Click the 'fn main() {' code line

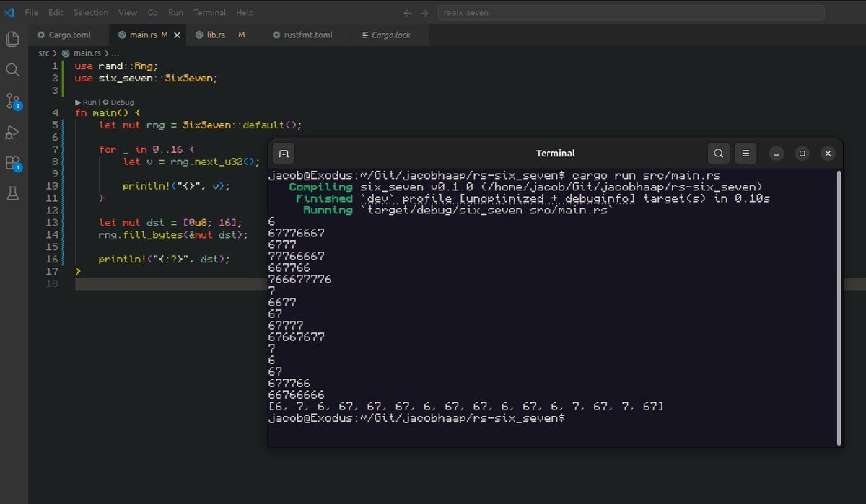coord(108,113)
